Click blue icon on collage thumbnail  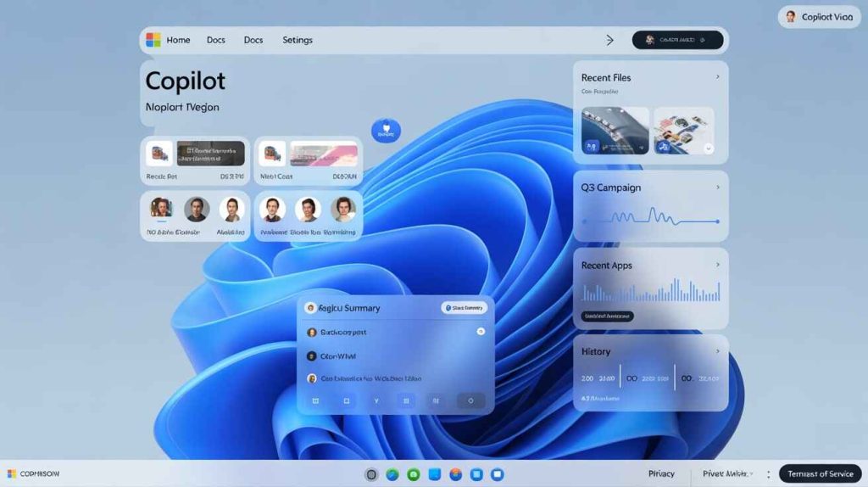coord(663,147)
